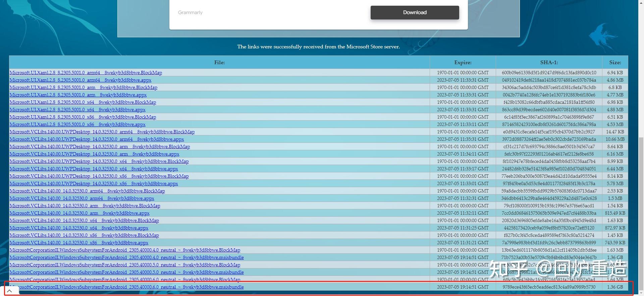
Task: Open Microsoft.UI.Xaml.2.8 x86 appx link
Action: (77, 124)
